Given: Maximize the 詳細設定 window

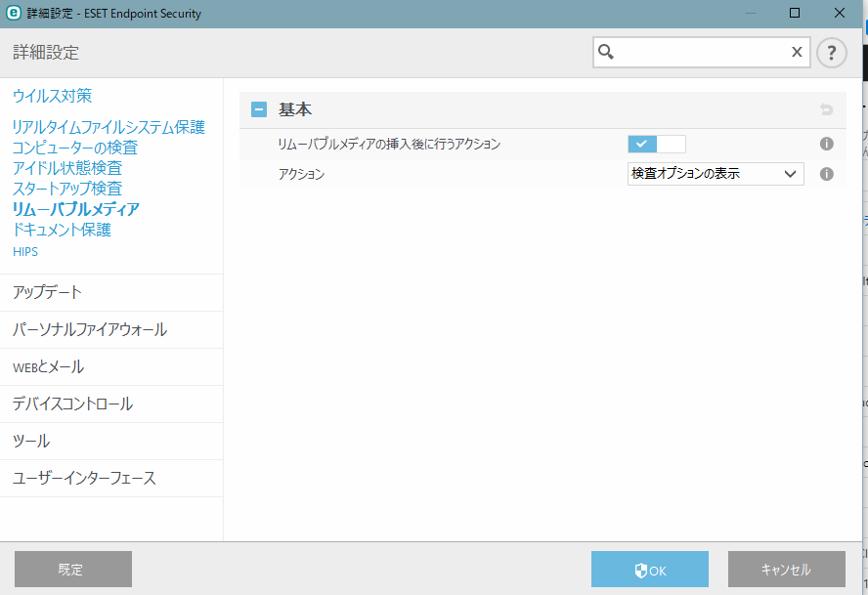Looking at the screenshot, I should [x=795, y=13].
